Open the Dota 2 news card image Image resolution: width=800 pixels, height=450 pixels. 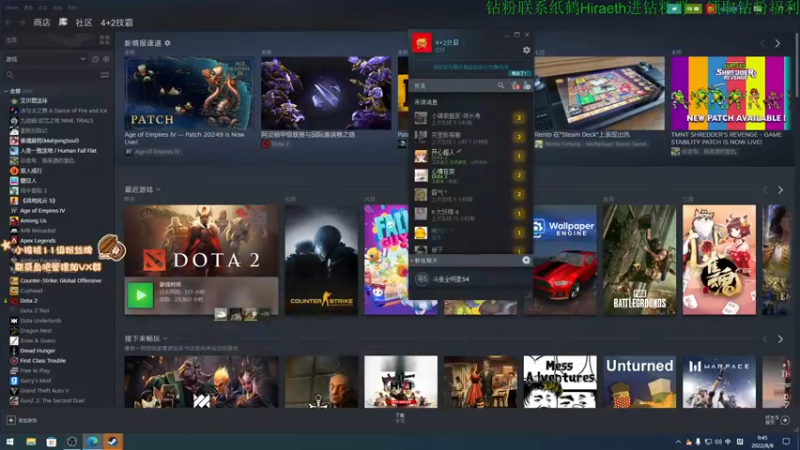[326, 93]
